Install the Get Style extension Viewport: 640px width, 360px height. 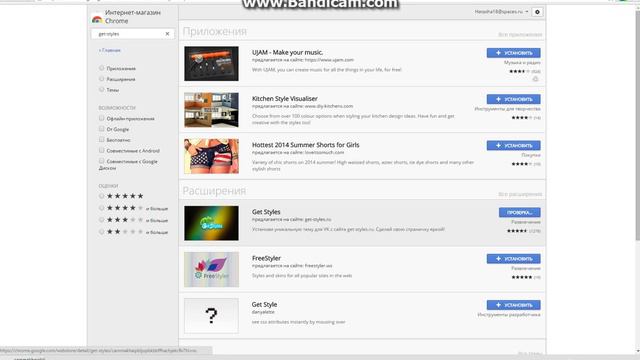[x=513, y=305]
